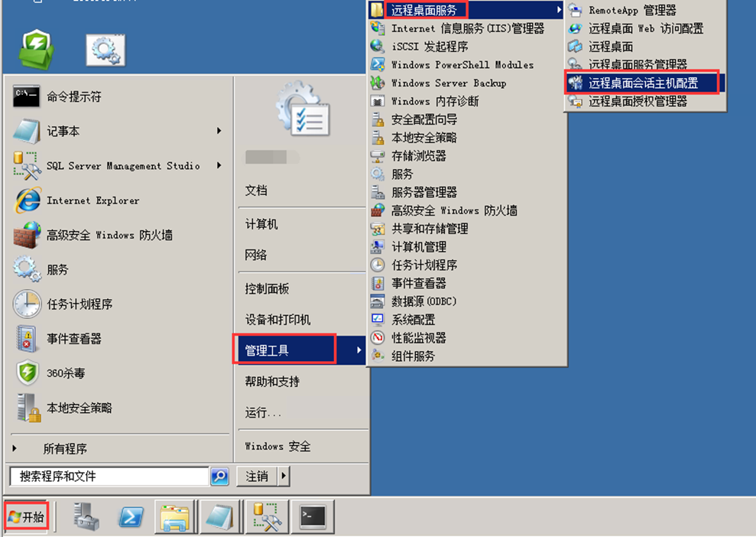Click the search magnifier button
Screen dimensions: 756x537
click(220, 477)
